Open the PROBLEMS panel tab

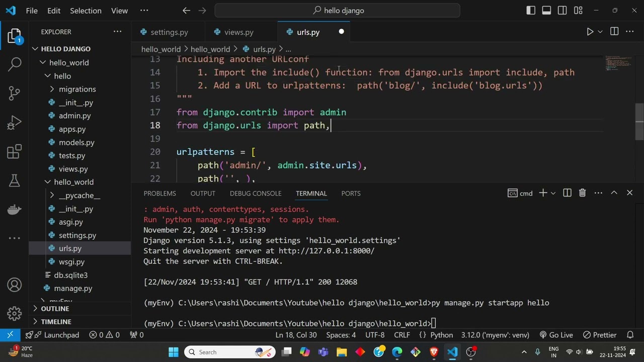point(160,193)
